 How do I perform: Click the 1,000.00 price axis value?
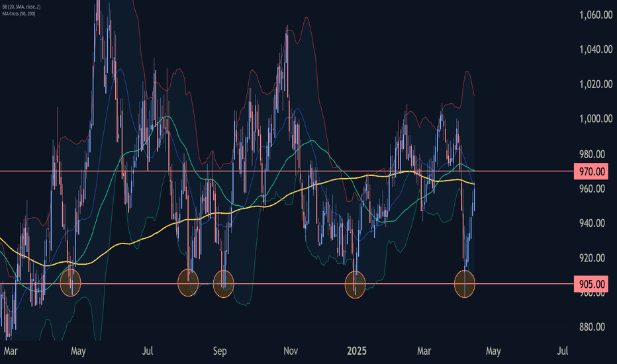click(596, 119)
